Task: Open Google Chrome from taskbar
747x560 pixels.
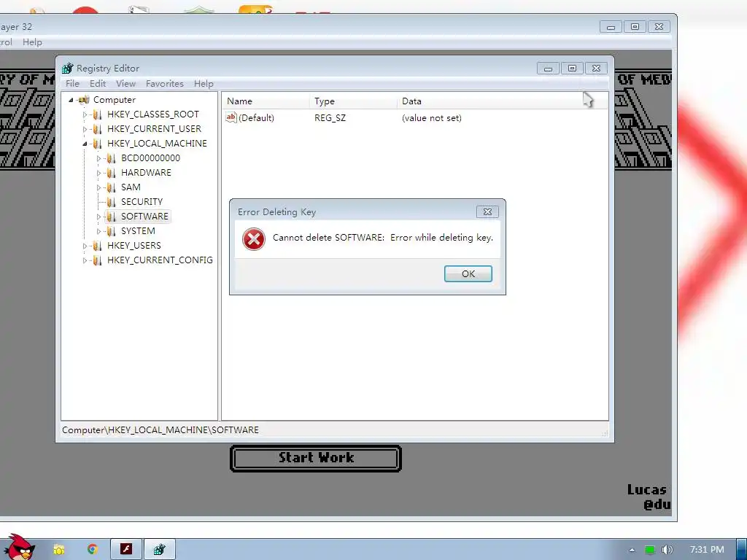Action: tap(93, 550)
